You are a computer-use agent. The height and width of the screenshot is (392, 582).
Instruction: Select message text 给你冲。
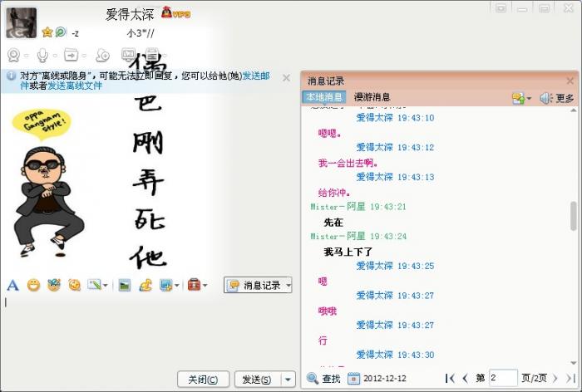(334, 193)
